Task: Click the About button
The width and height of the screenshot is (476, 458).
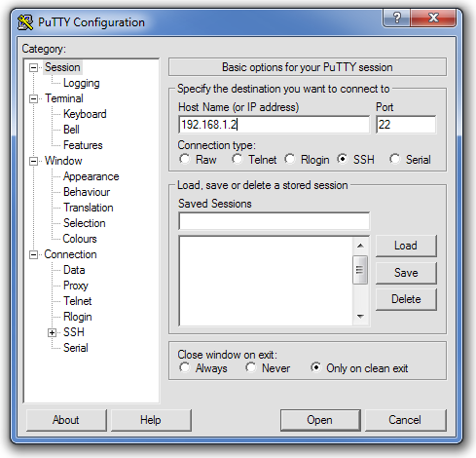Action: point(66,420)
